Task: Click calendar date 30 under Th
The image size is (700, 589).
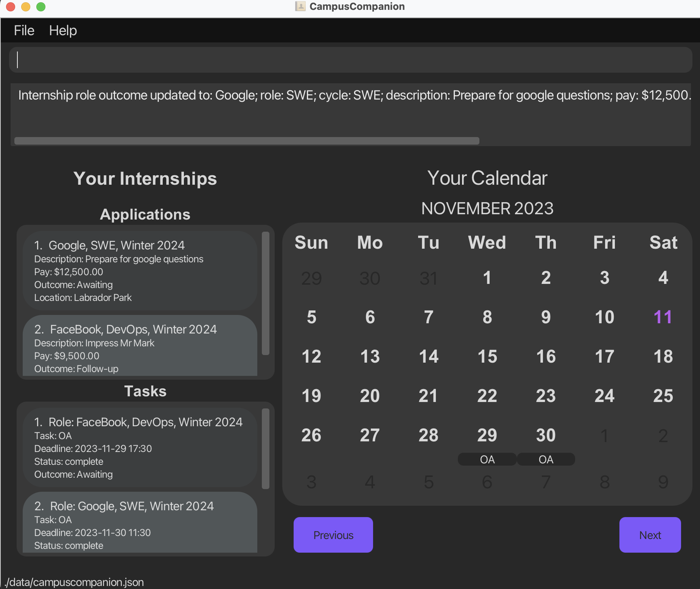Action: (x=546, y=435)
